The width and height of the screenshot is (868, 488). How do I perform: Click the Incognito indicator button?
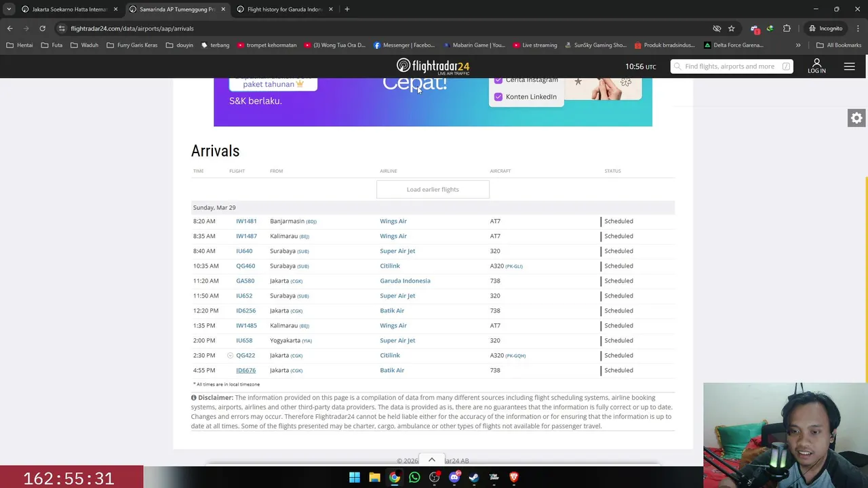825,28
